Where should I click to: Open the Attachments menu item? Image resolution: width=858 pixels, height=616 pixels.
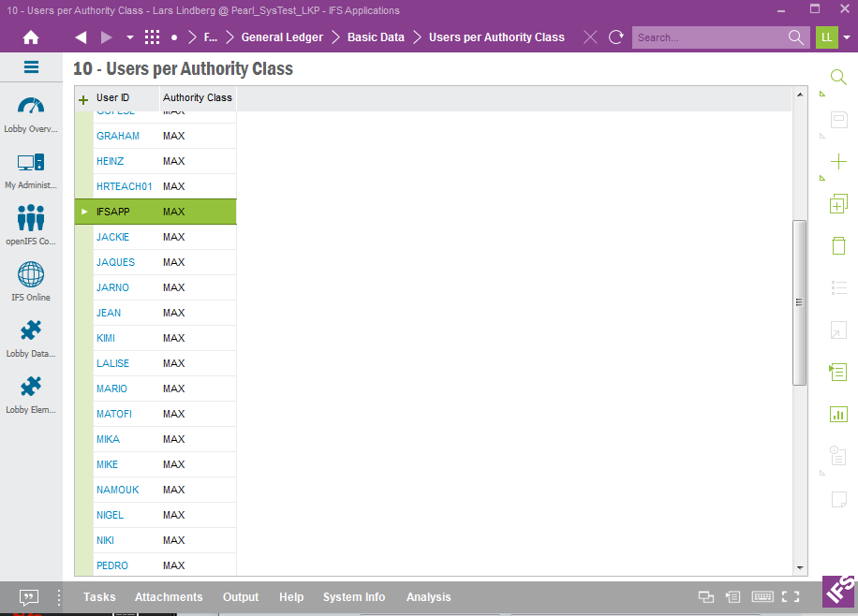169,597
